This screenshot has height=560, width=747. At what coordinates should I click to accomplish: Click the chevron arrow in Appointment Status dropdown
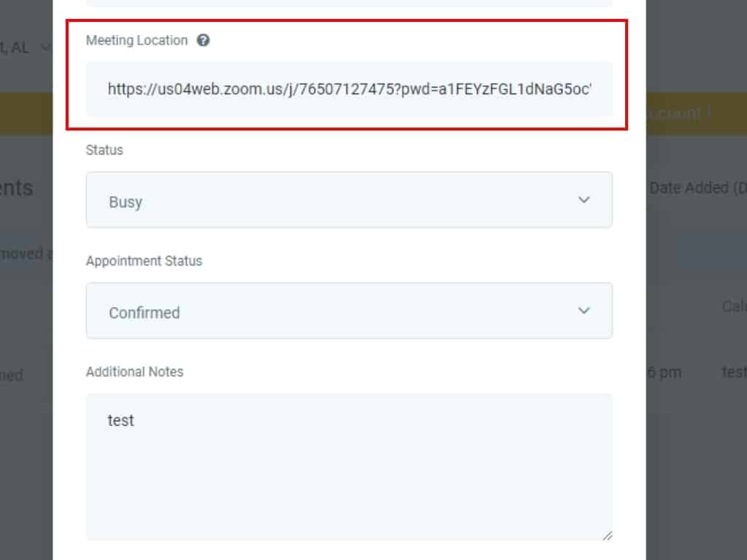click(x=584, y=311)
